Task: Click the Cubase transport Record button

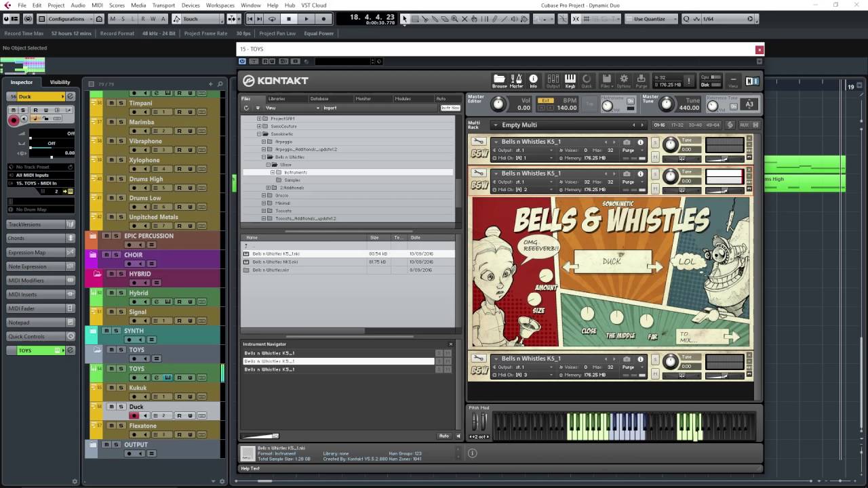Action: point(323,19)
